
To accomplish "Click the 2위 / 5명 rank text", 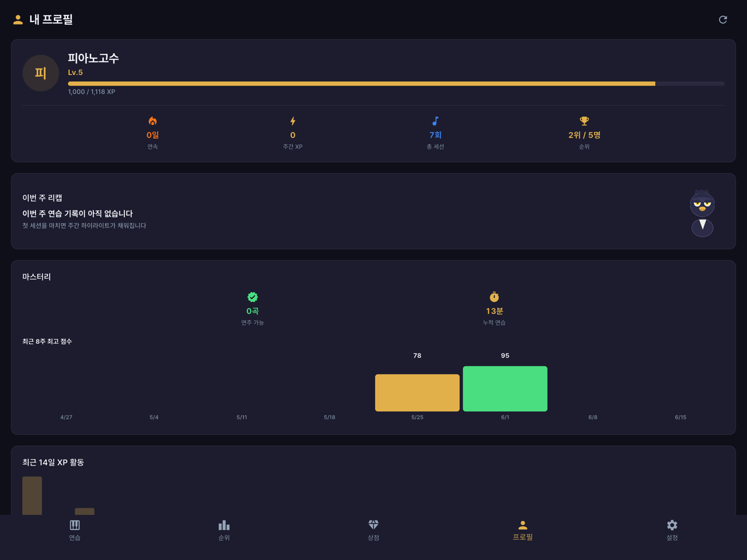I will [584, 135].
